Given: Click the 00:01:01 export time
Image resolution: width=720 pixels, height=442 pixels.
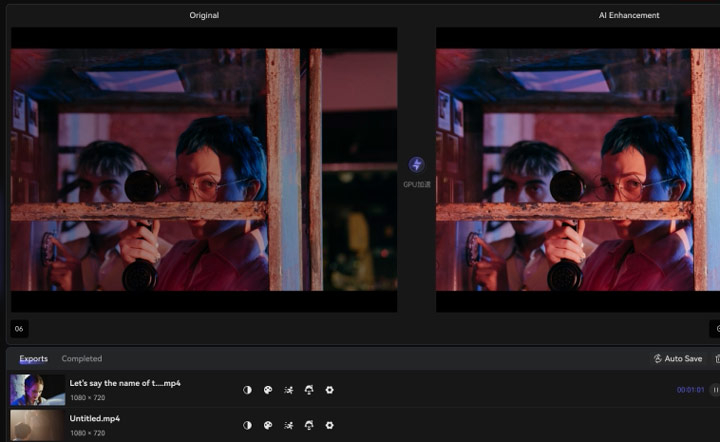Looking at the screenshot, I should (x=690, y=390).
